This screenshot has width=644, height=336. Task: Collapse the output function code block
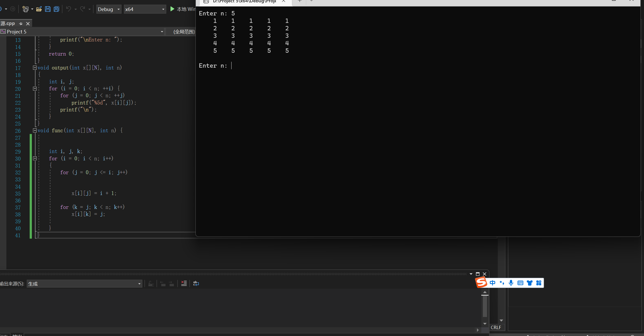point(35,68)
